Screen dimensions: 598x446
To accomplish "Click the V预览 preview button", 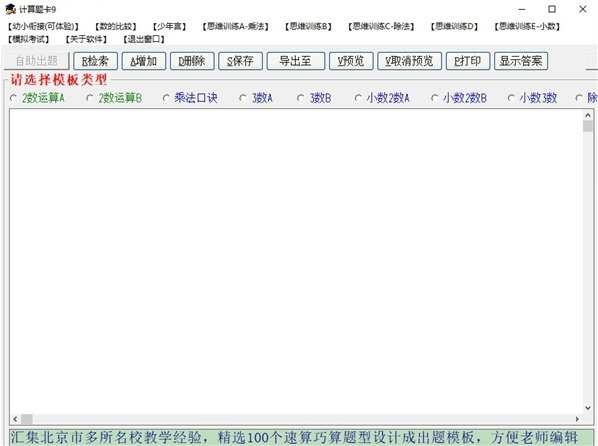I will tap(351, 61).
